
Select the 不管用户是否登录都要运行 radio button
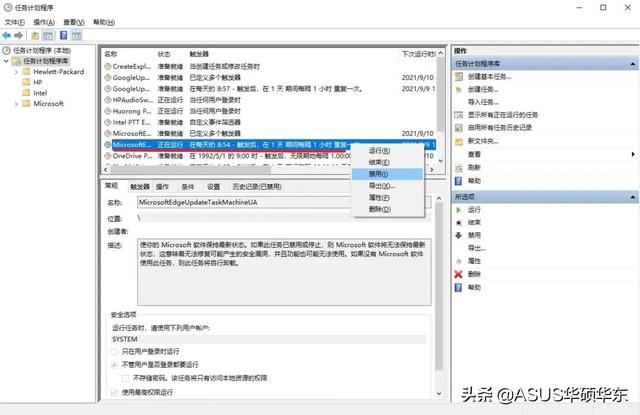coord(114,364)
